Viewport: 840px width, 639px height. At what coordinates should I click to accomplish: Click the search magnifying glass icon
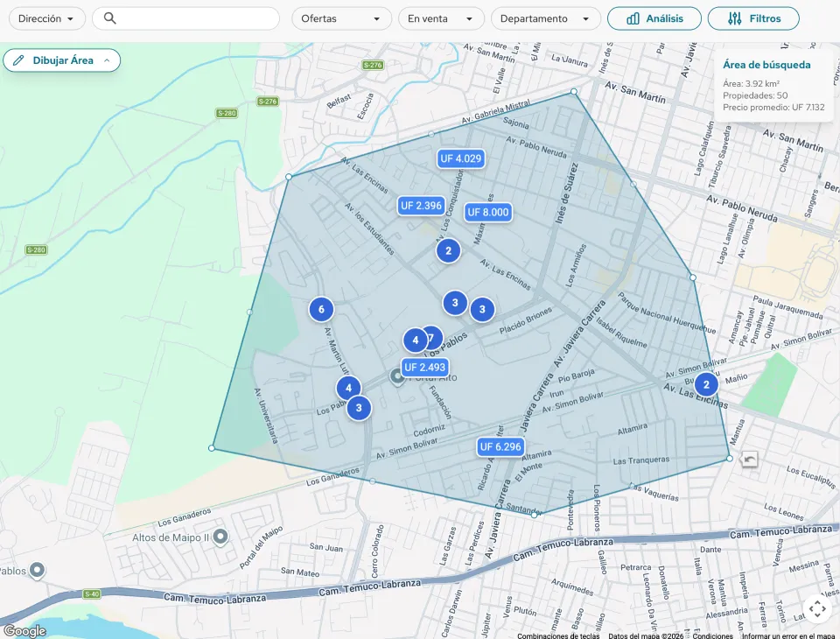coord(108,18)
